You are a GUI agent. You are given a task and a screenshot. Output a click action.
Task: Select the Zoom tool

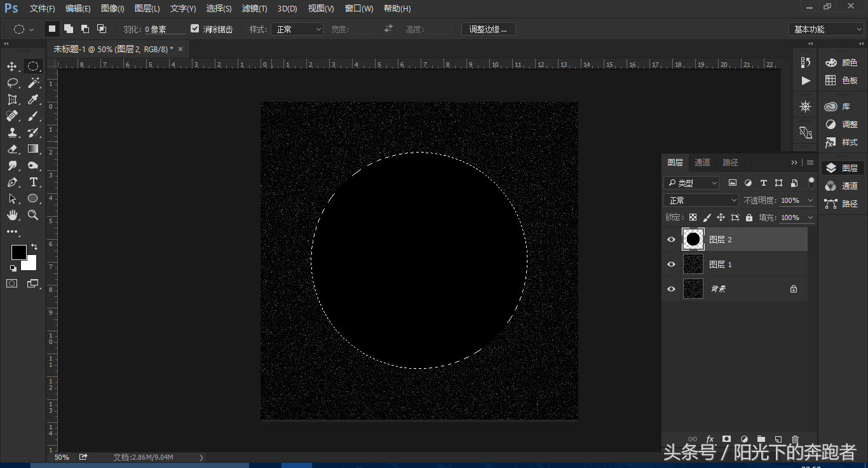tap(33, 215)
